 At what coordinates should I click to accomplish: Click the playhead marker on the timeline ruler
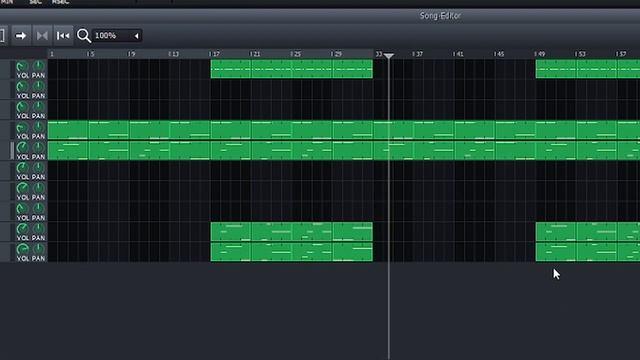(x=389, y=56)
